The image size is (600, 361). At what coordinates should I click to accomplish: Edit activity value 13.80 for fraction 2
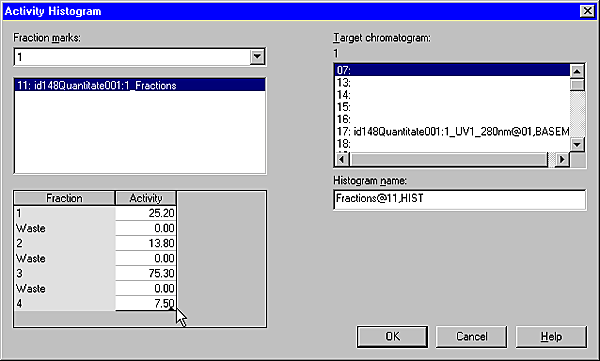[x=146, y=243]
